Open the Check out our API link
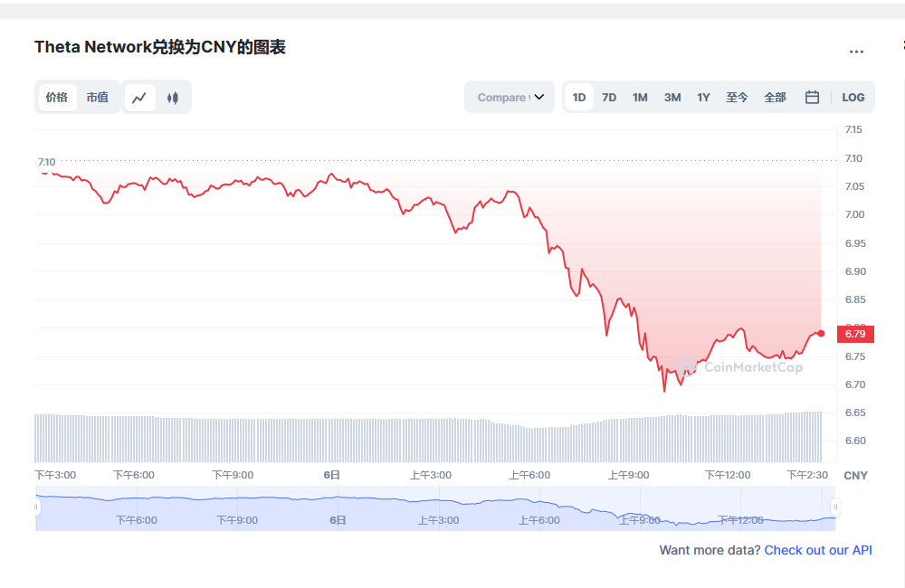The width and height of the screenshot is (905, 588). tap(818, 550)
